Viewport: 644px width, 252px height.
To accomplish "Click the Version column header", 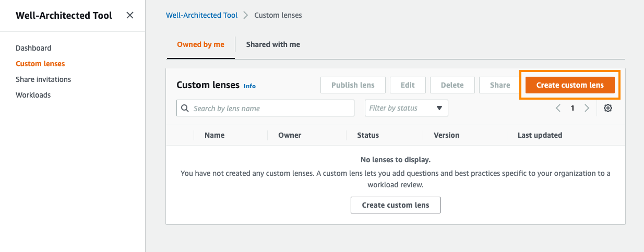I will [x=447, y=135].
